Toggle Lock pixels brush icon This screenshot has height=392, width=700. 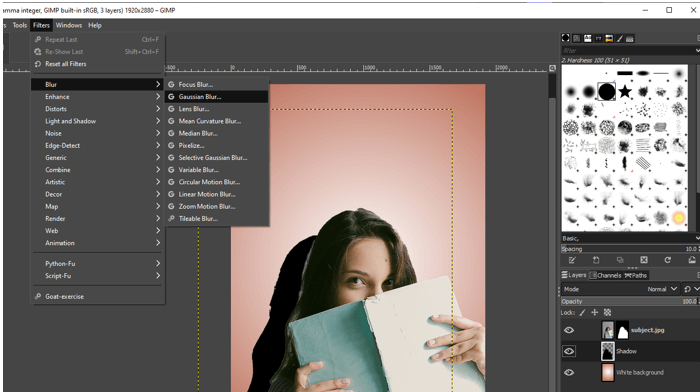pos(582,313)
